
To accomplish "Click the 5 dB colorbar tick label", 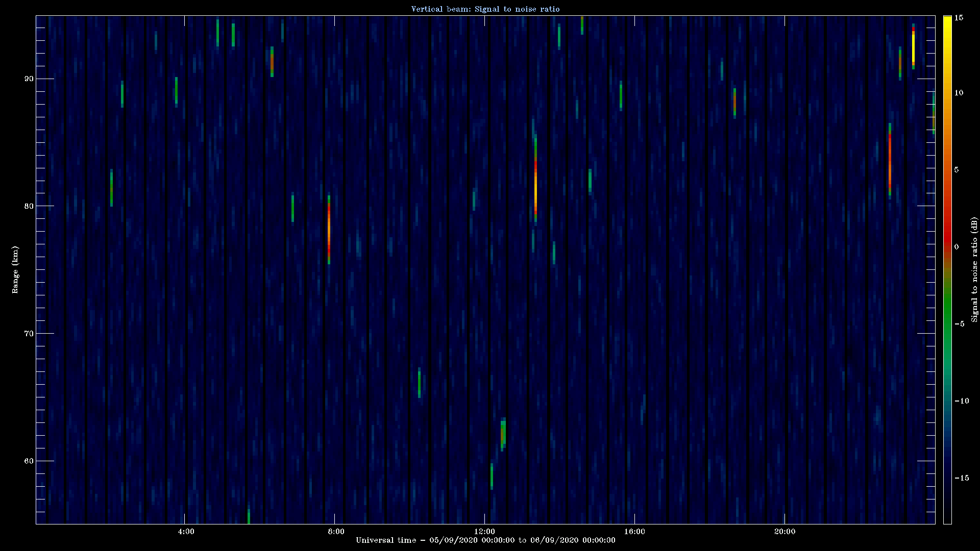I will [957, 170].
